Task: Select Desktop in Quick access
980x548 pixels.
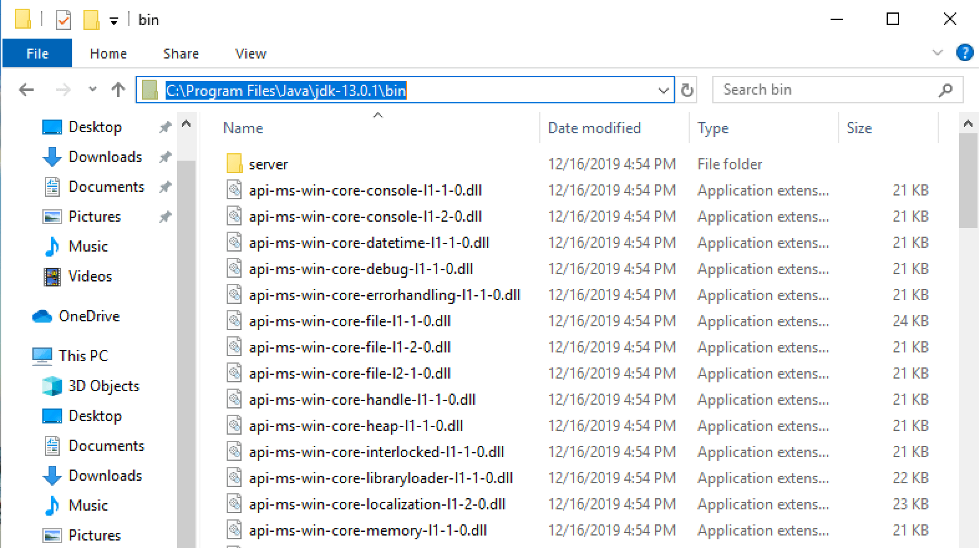Action: [95, 127]
